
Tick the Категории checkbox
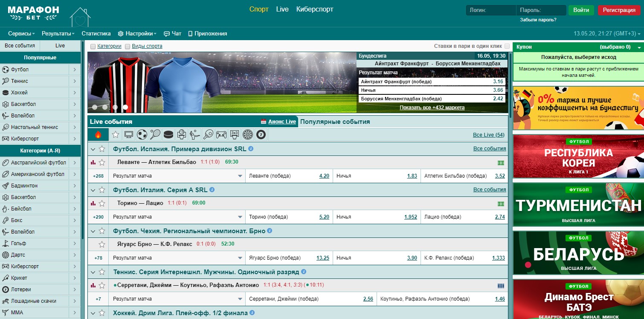click(93, 46)
